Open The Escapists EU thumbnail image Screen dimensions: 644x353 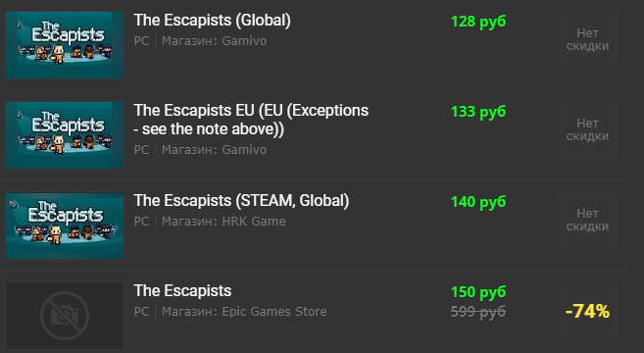click(x=65, y=135)
